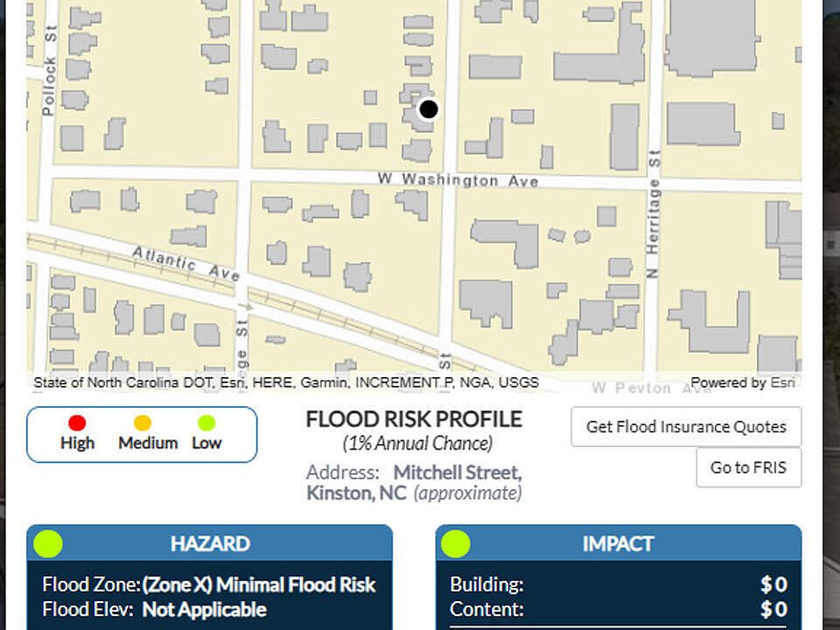Image resolution: width=840 pixels, height=630 pixels.
Task: Click the yellow Medium risk legend dot
Action: tap(143, 423)
